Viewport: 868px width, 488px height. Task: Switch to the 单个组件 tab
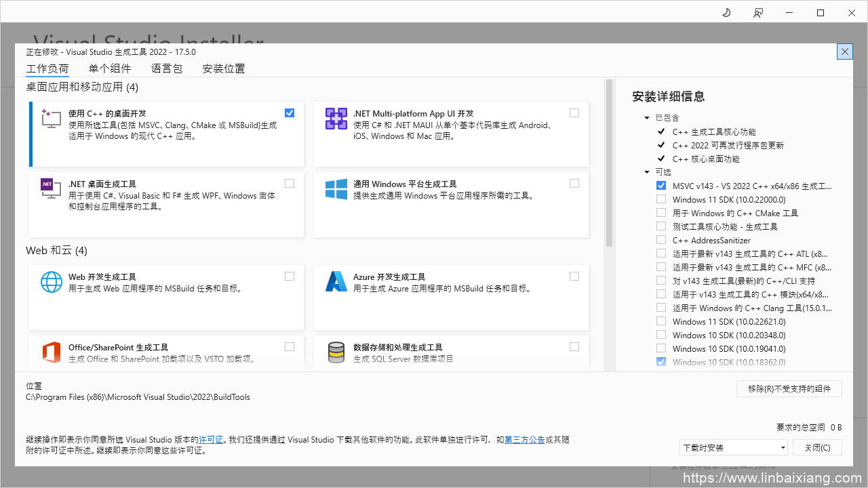110,68
